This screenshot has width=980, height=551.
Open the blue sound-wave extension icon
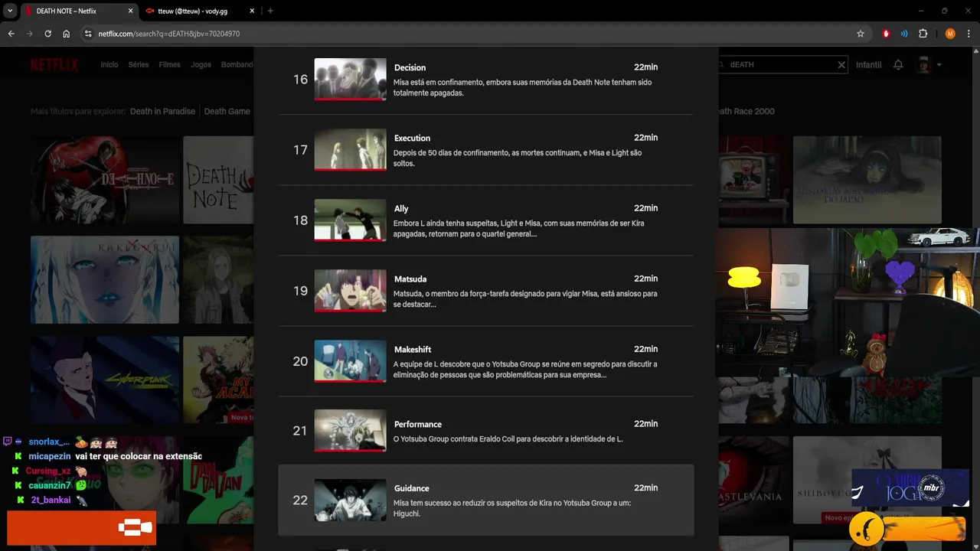tap(904, 34)
